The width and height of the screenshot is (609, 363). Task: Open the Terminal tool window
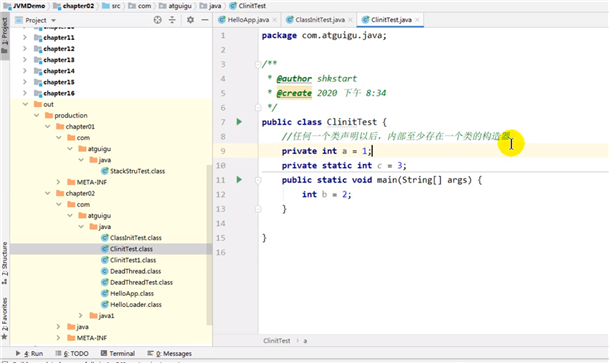click(118, 354)
